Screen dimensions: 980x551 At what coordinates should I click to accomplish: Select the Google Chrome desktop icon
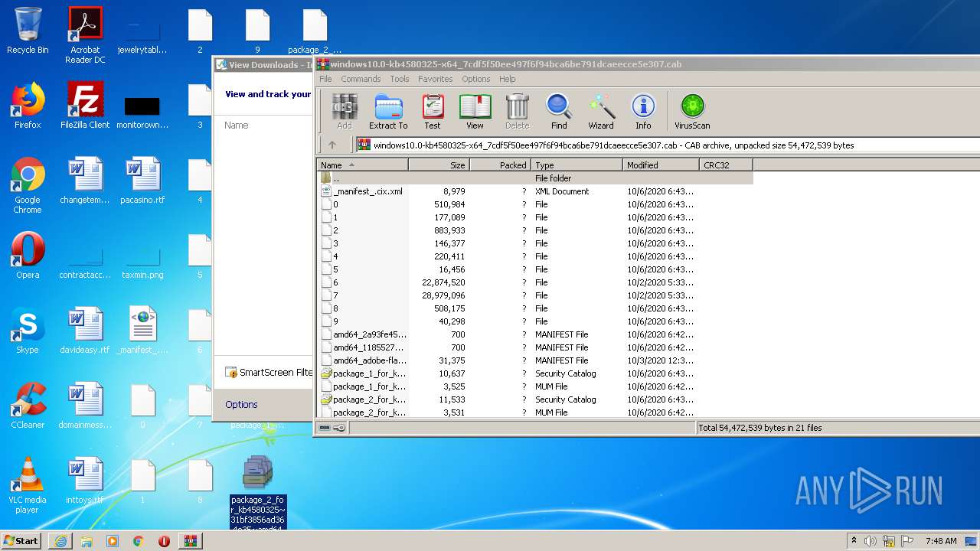point(28,185)
